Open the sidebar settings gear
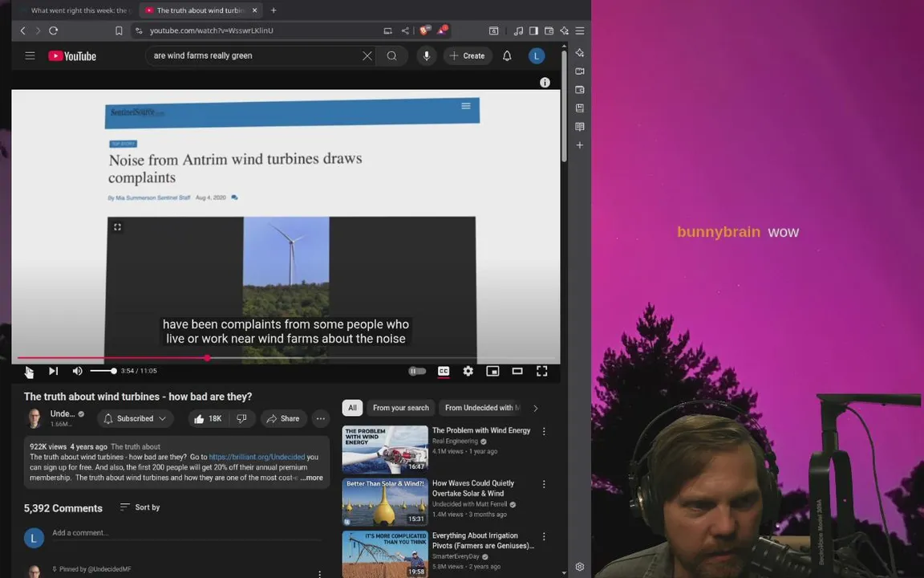This screenshot has height=578, width=924. [580, 567]
